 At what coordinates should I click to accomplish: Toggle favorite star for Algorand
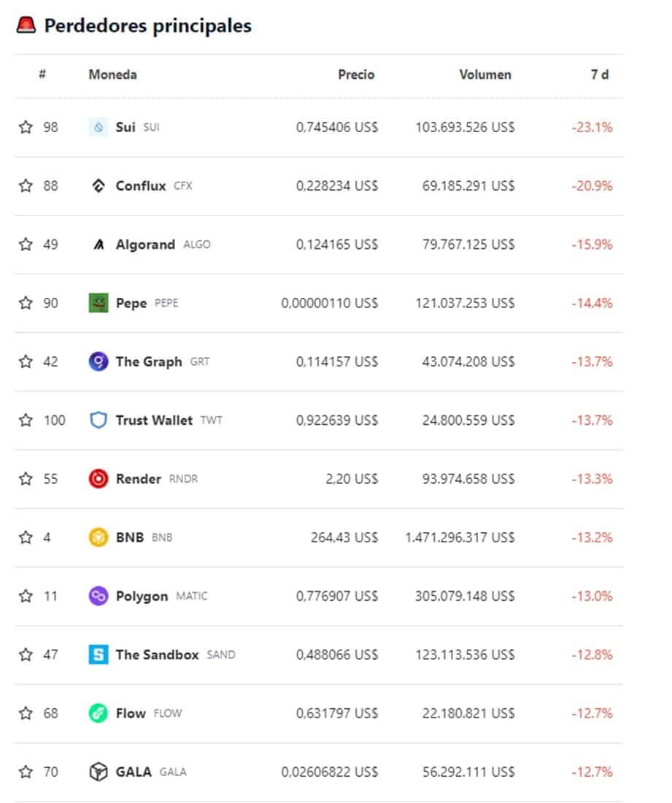[x=26, y=244]
